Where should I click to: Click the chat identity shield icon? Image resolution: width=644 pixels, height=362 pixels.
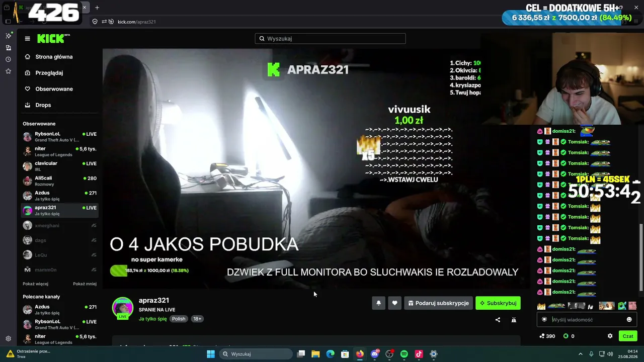(544, 320)
